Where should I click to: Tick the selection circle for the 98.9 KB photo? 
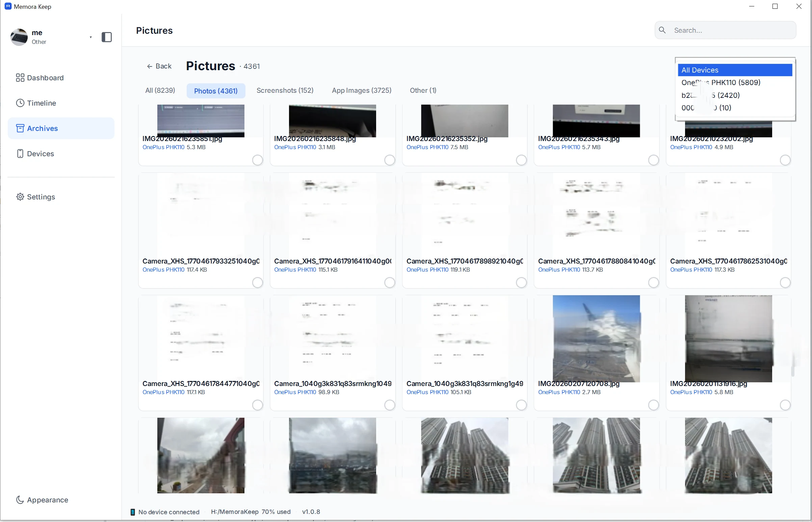[x=389, y=405]
